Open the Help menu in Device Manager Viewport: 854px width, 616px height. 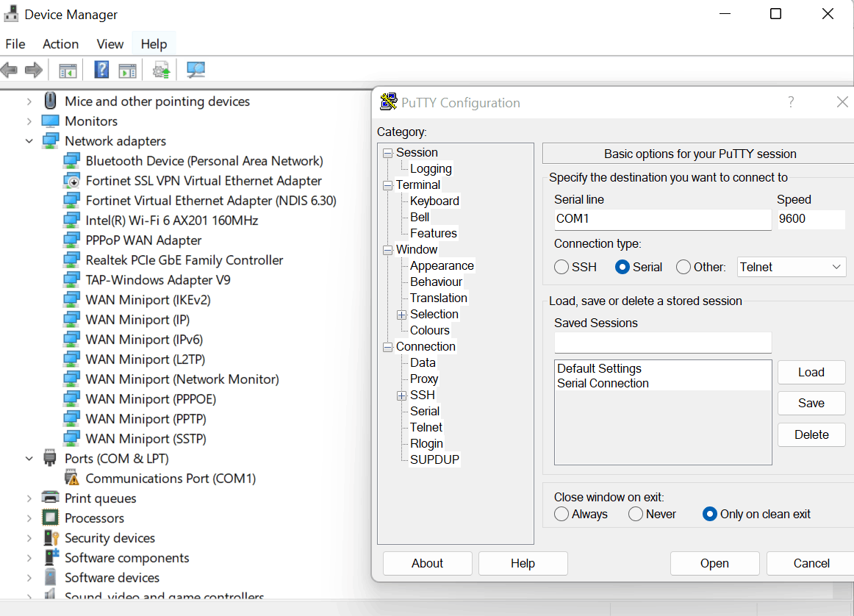point(154,44)
